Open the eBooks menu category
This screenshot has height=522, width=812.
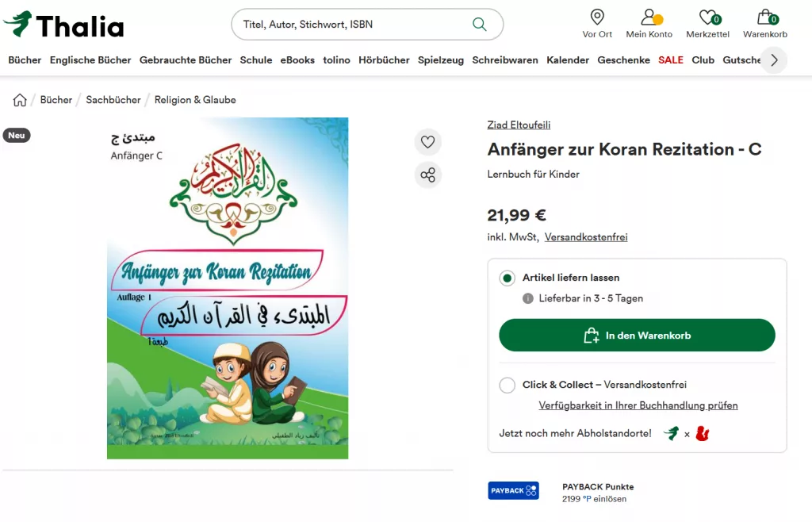tap(297, 60)
